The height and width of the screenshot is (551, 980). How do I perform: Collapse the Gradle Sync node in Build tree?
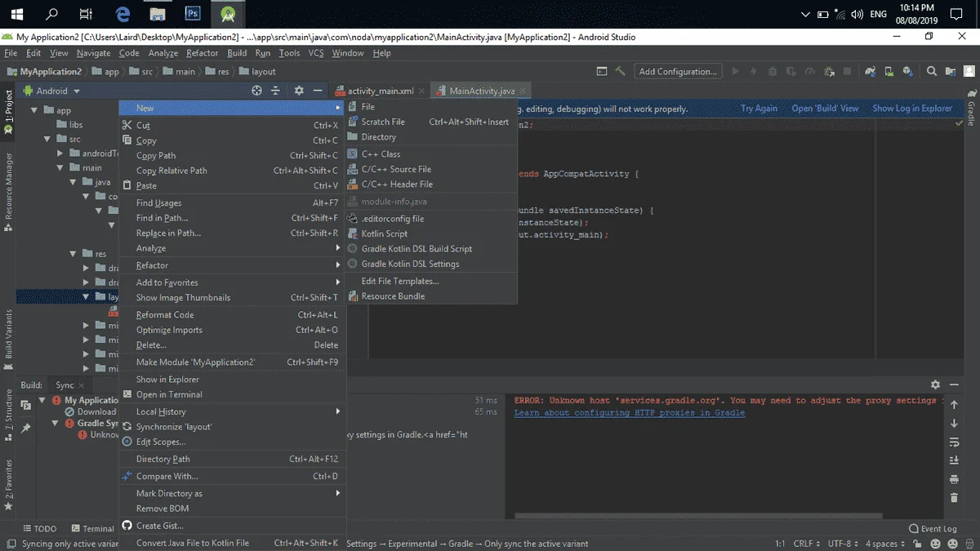[56, 424]
